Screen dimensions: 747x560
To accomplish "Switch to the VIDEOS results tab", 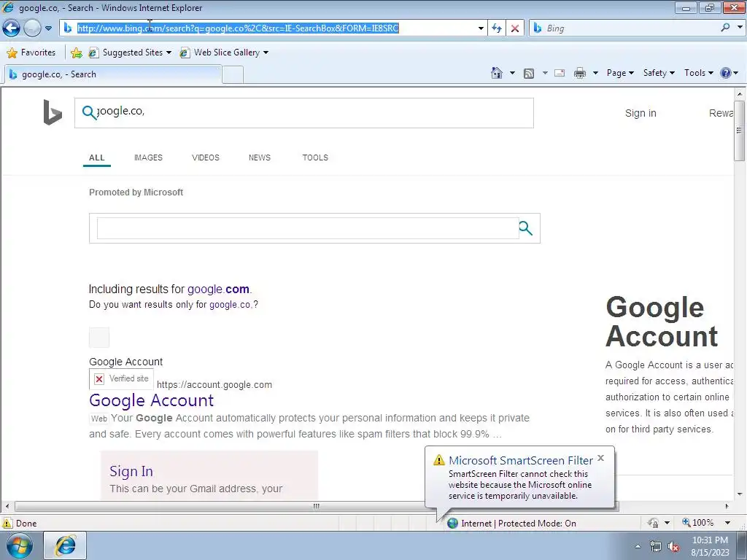I will coord(205,157).
